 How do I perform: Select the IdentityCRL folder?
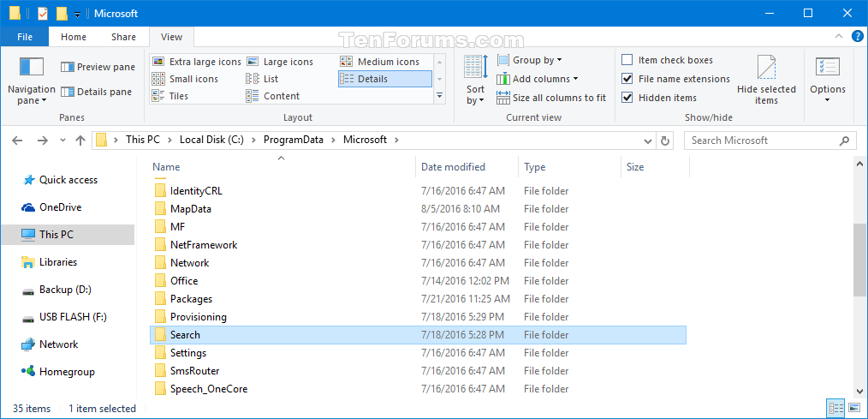pos(418,191)
